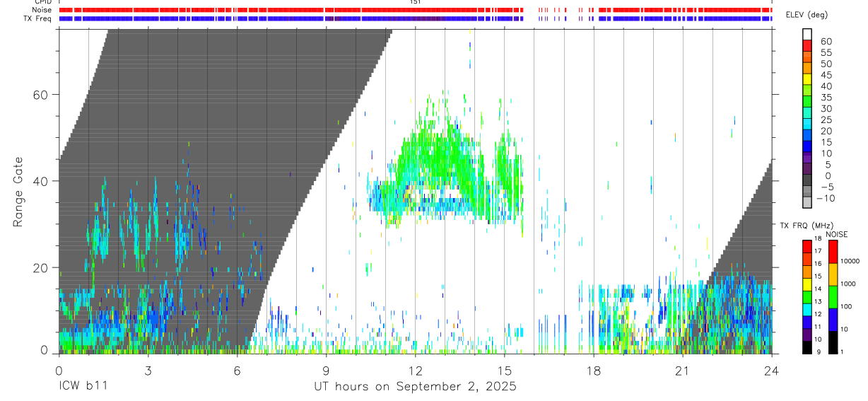Pick the orange-yellow swatch in NOISE colorbar

point(833,274)
